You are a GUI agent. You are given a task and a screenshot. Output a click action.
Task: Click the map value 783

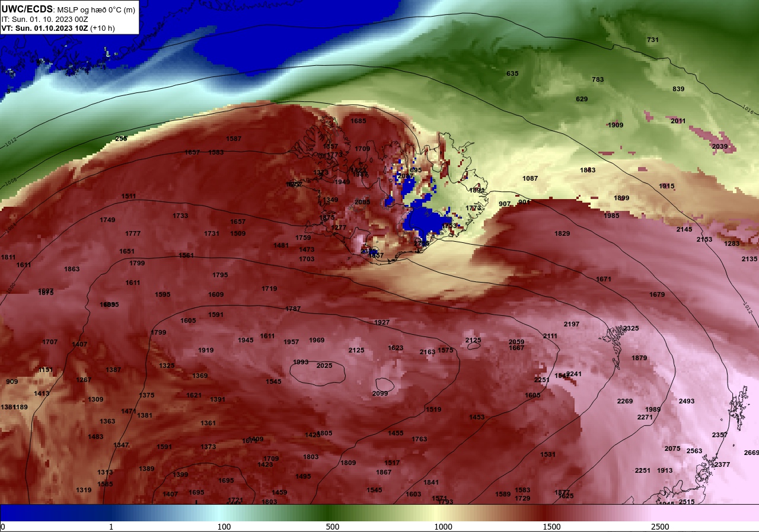point(598,79)
